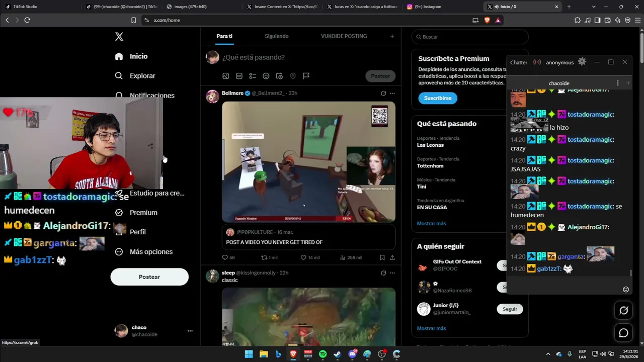Switch to the images (479×640) browser tab
This screenshot has height=362, width=644.
click(x=201, y=7)
